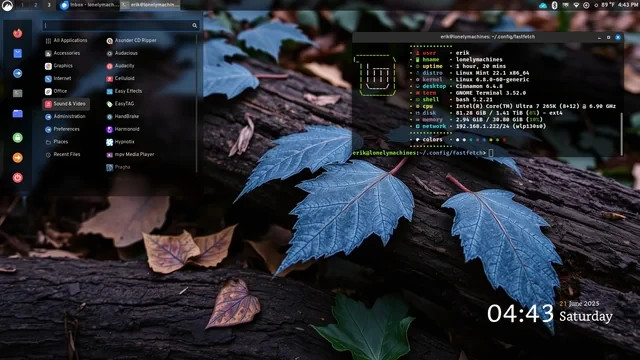Screen dimensions: 640x360
Task: Launch Asunder CD Ripper
Action: pyautogui.click(x=131, y=40)
